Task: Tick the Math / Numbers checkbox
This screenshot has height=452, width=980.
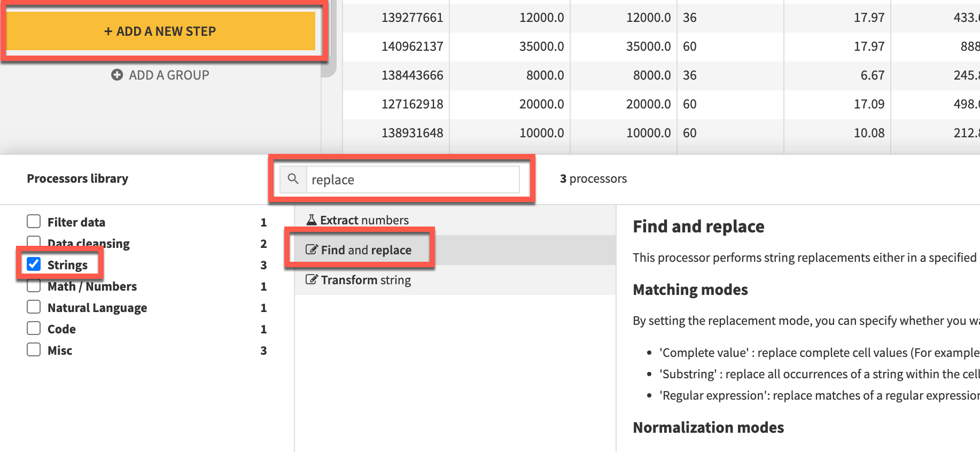Action: (x=34, y=286)
